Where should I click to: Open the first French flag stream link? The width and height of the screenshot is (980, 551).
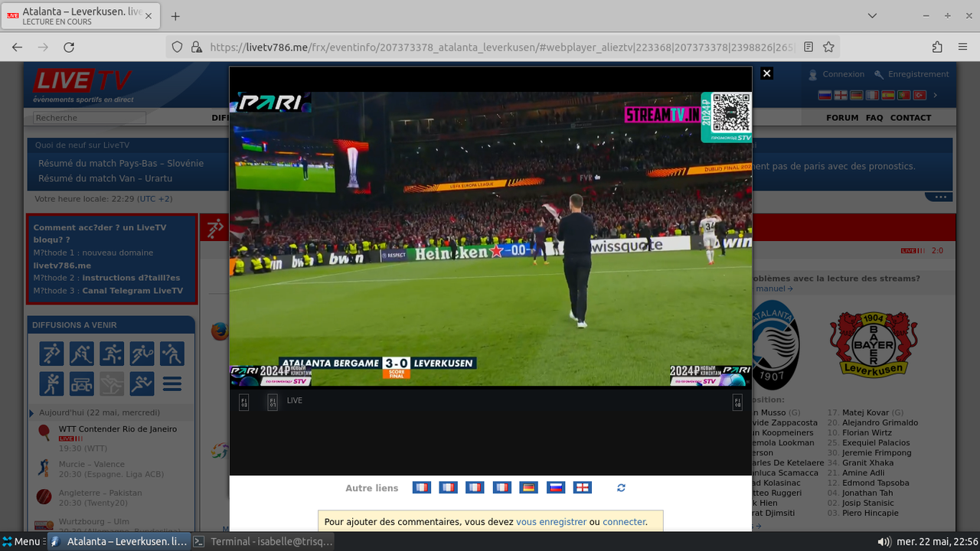(x=422, y=487)
